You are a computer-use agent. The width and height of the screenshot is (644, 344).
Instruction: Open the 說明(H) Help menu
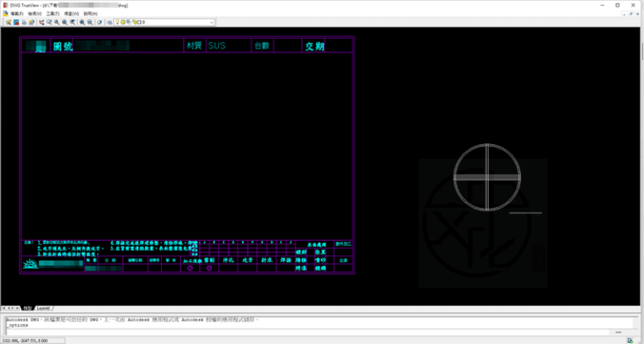coord(90,13)
